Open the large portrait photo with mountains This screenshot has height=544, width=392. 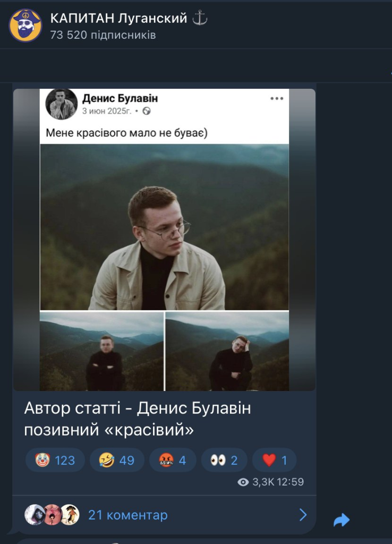165,227
